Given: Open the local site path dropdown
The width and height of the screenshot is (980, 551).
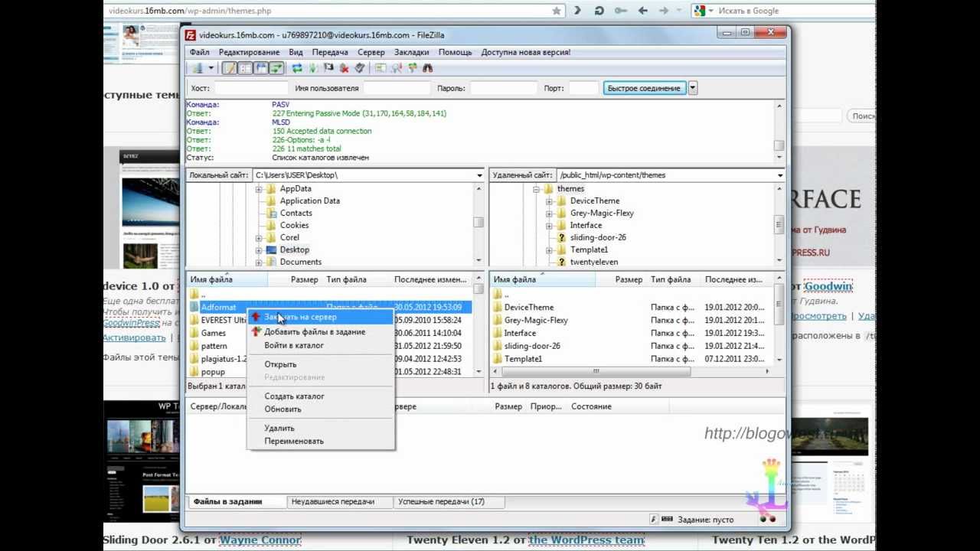Looking at the screenshot, I should 479,175.
